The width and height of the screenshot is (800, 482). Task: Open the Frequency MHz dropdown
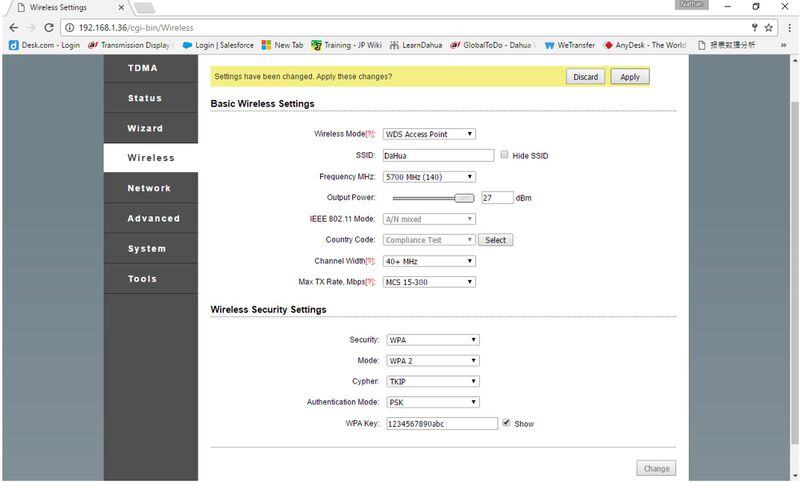tap(429, 177)
